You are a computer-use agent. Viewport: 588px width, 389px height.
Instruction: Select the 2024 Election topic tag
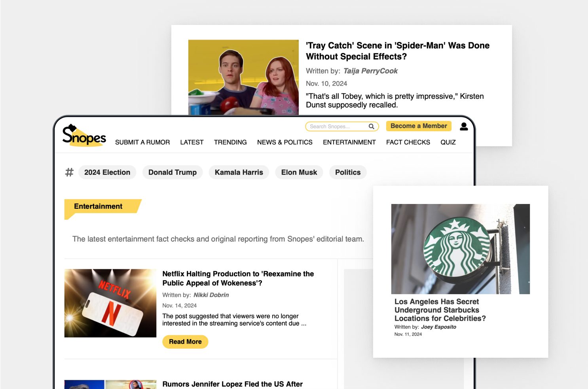click(107, 172)
